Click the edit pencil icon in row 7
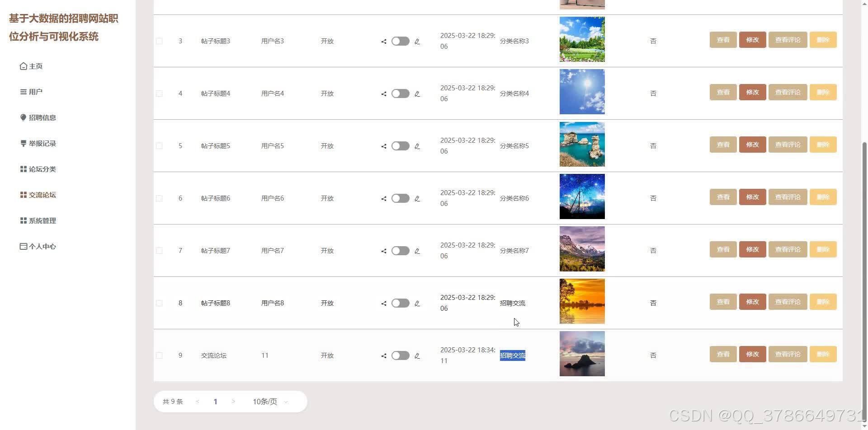This screenshot has width=868, height=430. 417,251
